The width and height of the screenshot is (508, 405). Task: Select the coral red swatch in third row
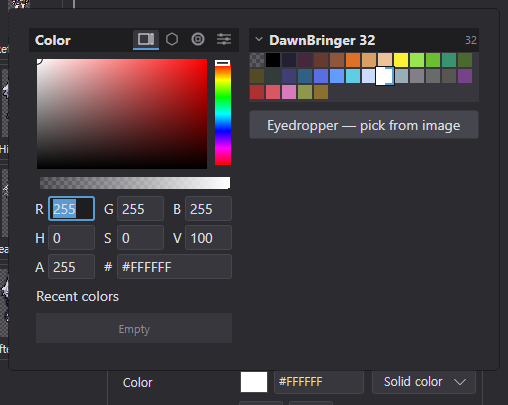click(x=273, y=92)
